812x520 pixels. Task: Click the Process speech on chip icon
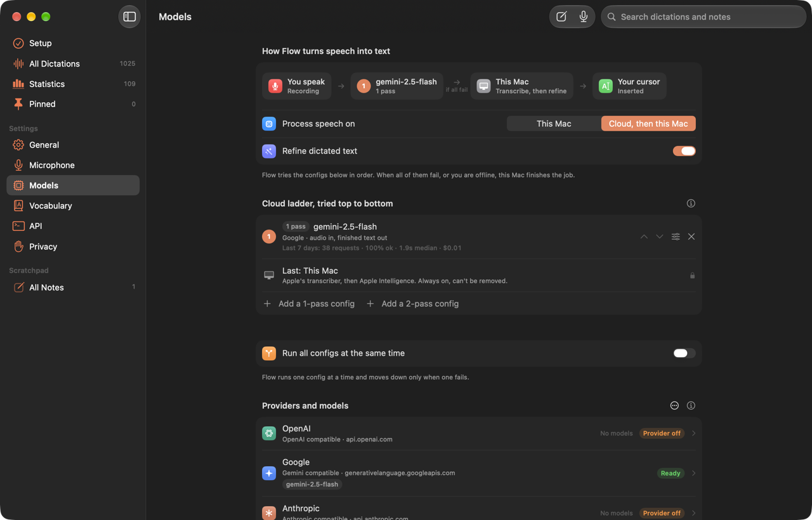(269, 124)
